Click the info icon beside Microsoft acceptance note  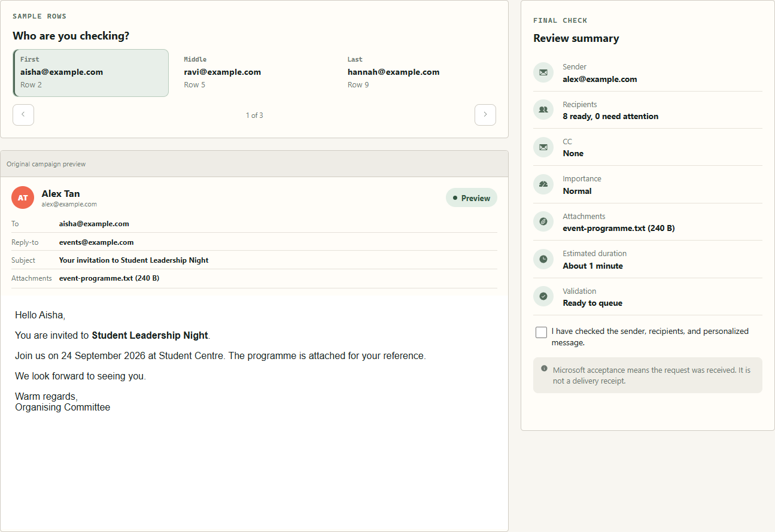coord(544,369)
